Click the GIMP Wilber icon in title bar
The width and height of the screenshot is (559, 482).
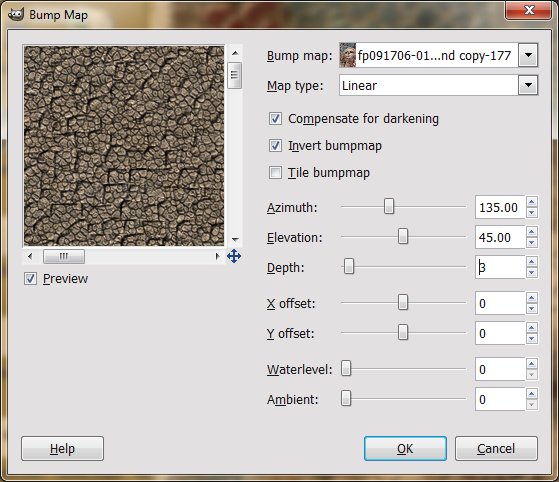(x=16, y=15)
